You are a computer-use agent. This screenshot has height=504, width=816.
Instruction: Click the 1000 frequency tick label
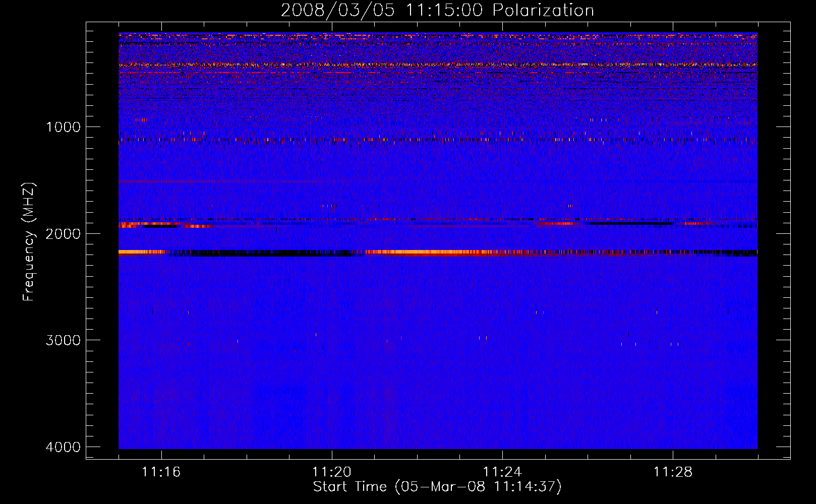[63, 127]
